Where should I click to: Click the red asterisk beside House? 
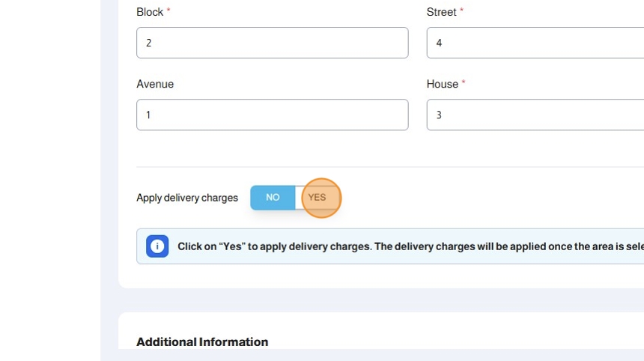(x=464, y=83)
